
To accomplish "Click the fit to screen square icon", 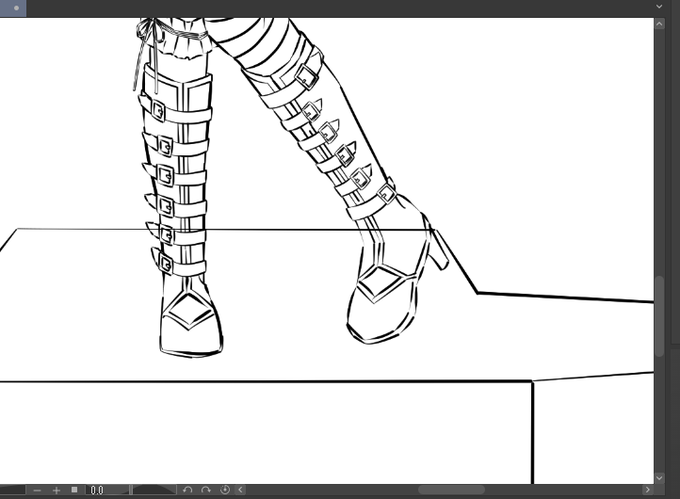I will coord(75,490).
